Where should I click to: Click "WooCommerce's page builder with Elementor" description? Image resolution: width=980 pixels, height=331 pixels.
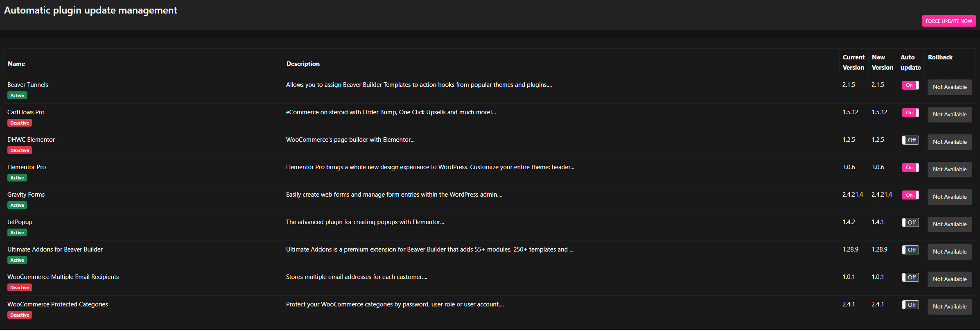tap(350, 140)
